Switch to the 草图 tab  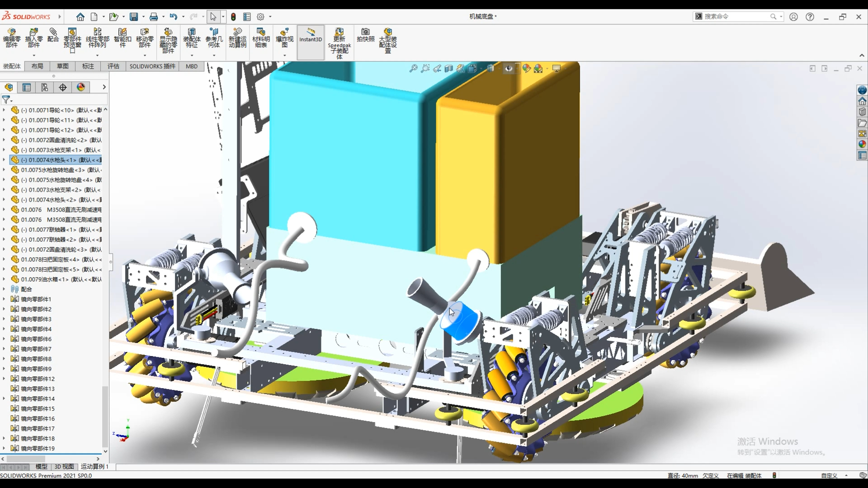click(x=63, y=66)
